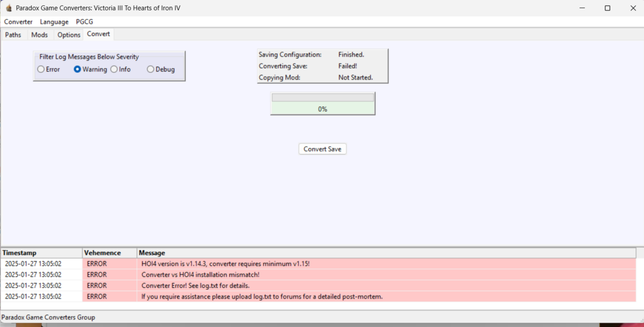This screenshot has height=327, width=644.
Task: Click the app icon in title bar
Action: [x=8, y=8]
